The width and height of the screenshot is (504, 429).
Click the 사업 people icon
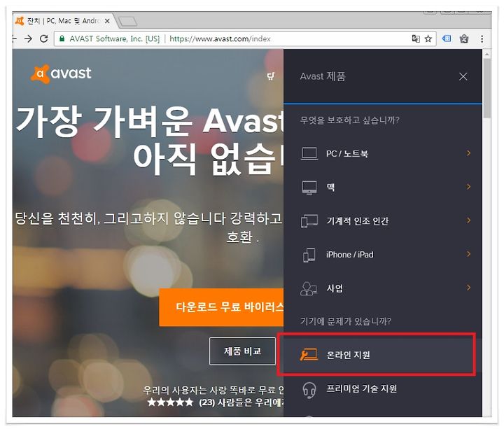click(x=309, y=288)
